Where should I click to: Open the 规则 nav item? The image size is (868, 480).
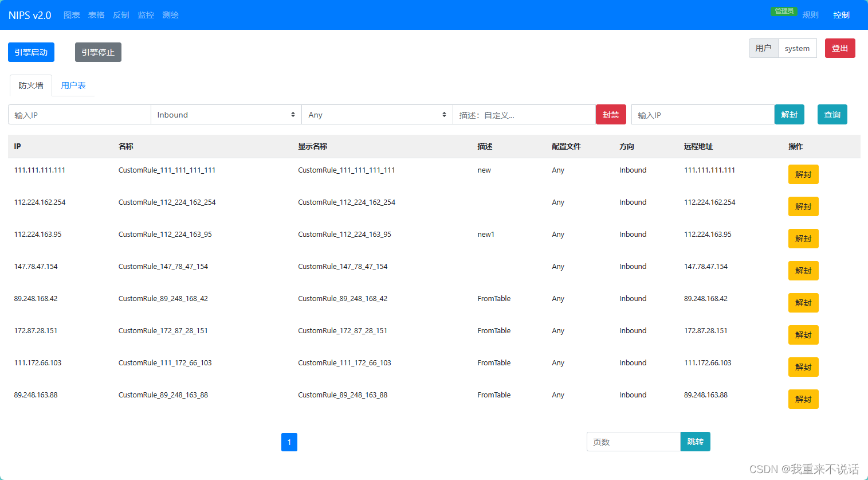(810, 15)
